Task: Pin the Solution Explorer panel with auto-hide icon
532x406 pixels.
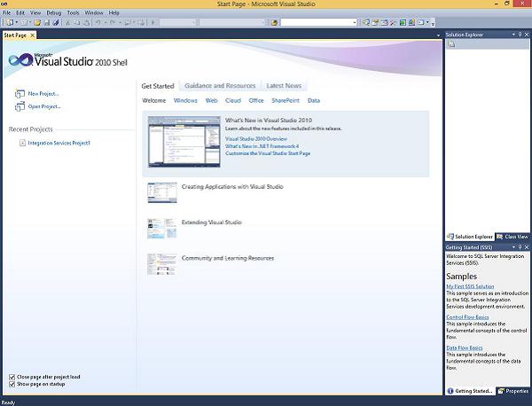Action: pyautogui.click(x=518, y=34)
